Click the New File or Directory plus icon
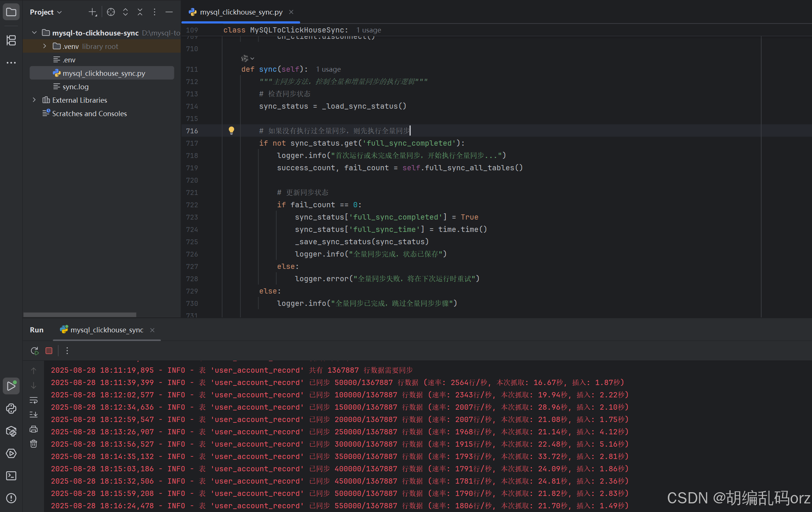The height and width of the screenshot is (512, 812). pyautogui.click(x=93, y=12)
